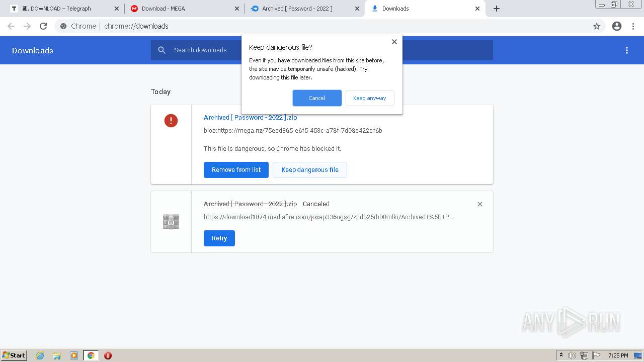
Task: Switch to Download - MEGA tab
Action: 185,9
